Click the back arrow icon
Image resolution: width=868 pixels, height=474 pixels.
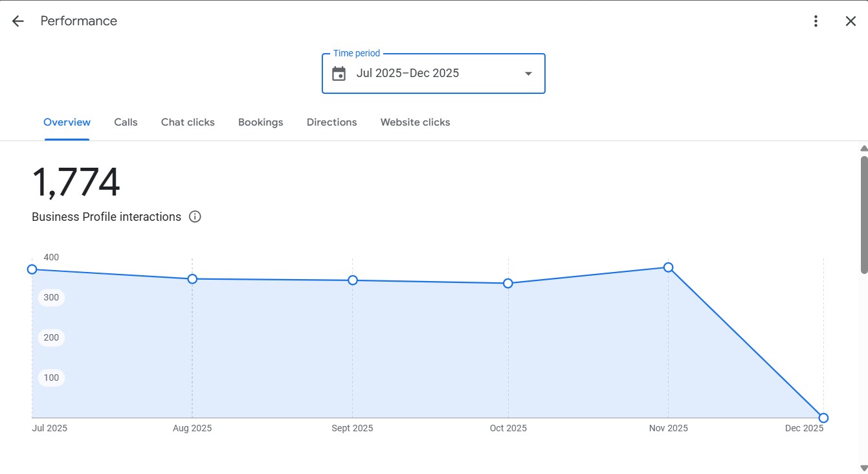click(17, 21)
